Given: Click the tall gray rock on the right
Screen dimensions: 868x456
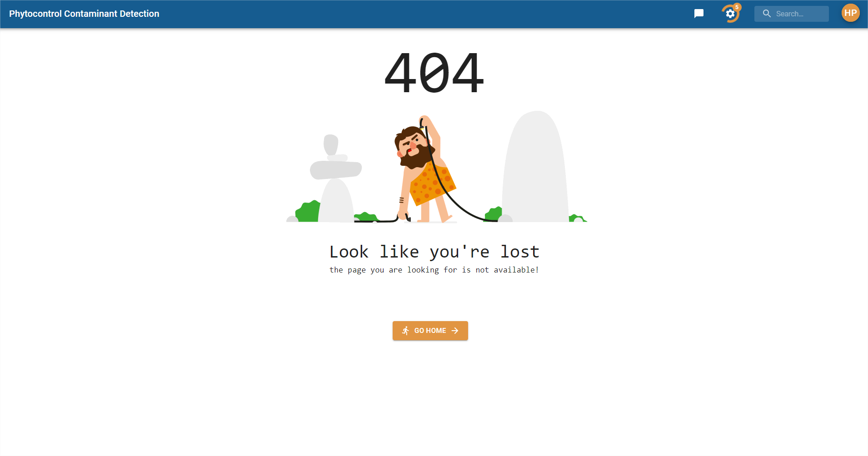Looking at the screenshot, I should pos(535,167).
